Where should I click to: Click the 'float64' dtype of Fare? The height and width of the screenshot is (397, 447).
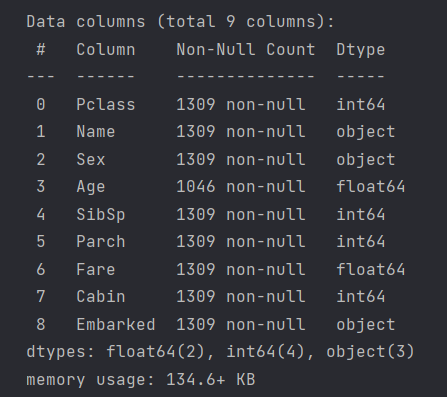pos(371,269)
